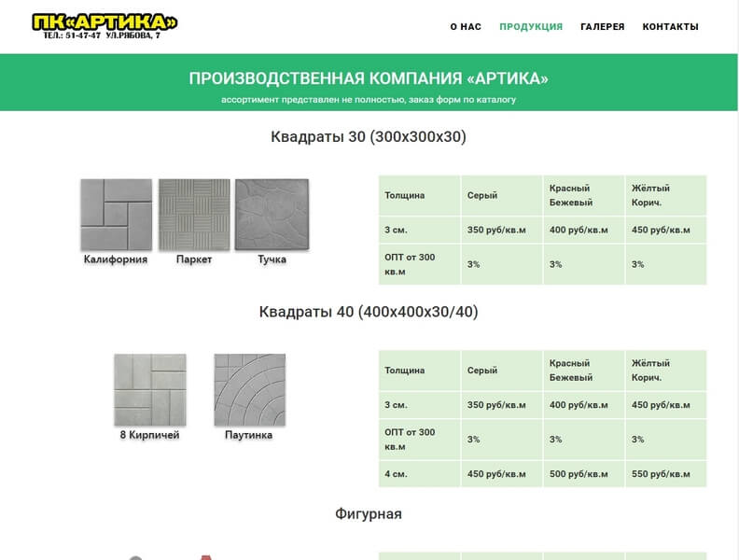
Task: Go to the ГАЛЕРЕЯ page
Action: coord(603,27)
